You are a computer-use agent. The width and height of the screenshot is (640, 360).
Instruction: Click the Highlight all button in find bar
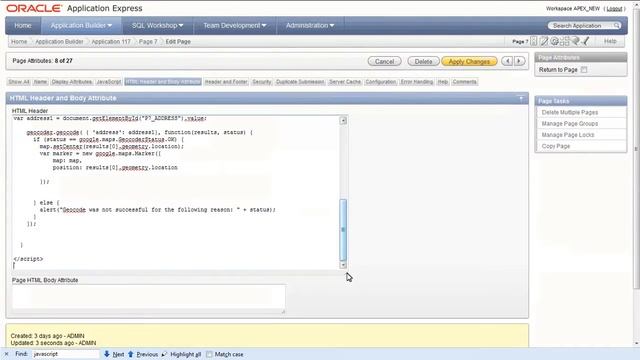[x=181, y=354]
